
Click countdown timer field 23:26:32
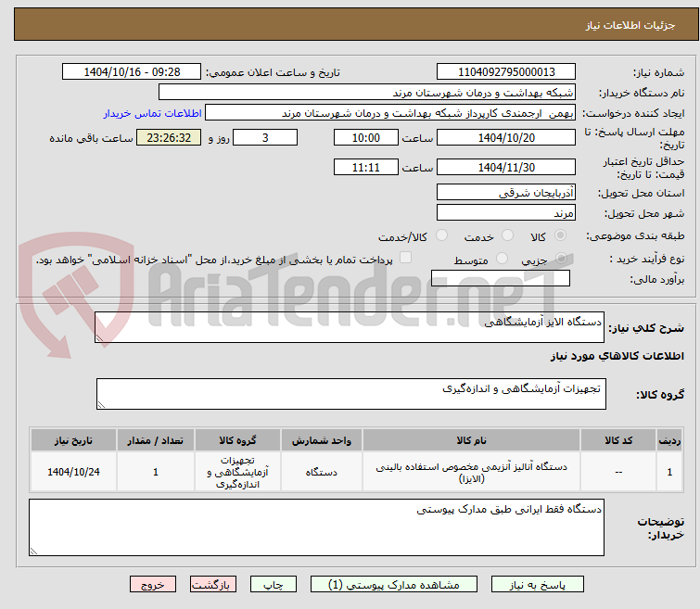pyautogui.click(x=169, y=137)
